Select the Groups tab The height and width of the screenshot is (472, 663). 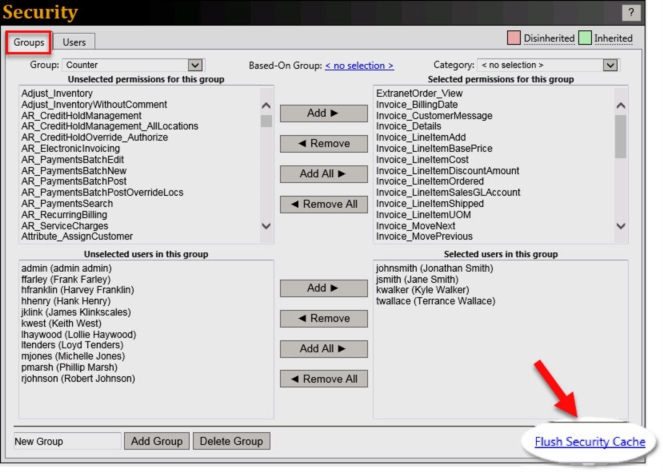pyautogui.click(x=28, y=42)
